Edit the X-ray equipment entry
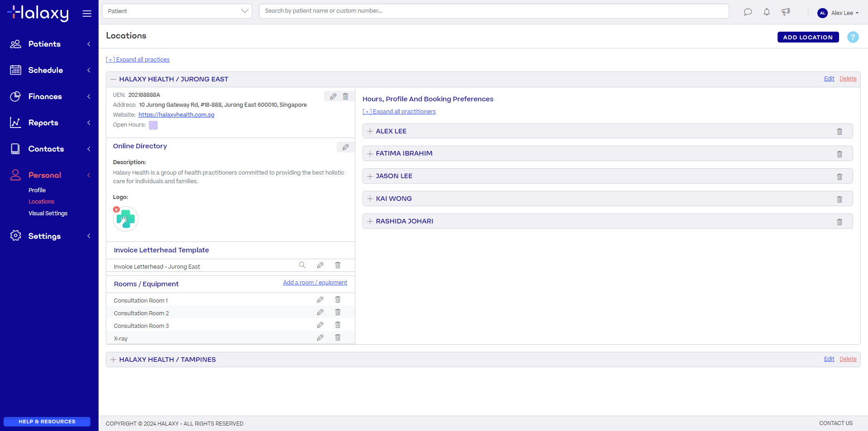The width and height of the screenshot is (868, 431). [320, 337]
